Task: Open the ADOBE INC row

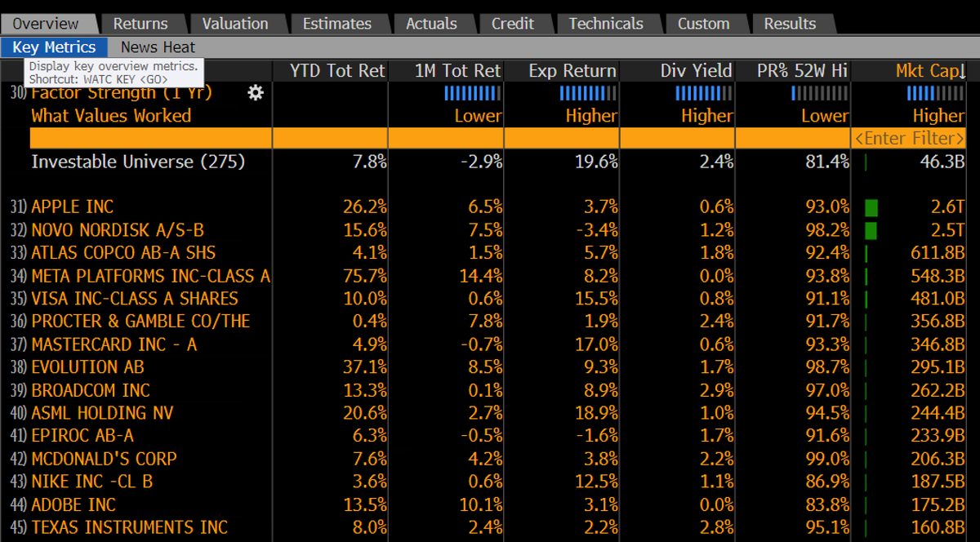Action: pyautogui.click(x=73, y=504)
